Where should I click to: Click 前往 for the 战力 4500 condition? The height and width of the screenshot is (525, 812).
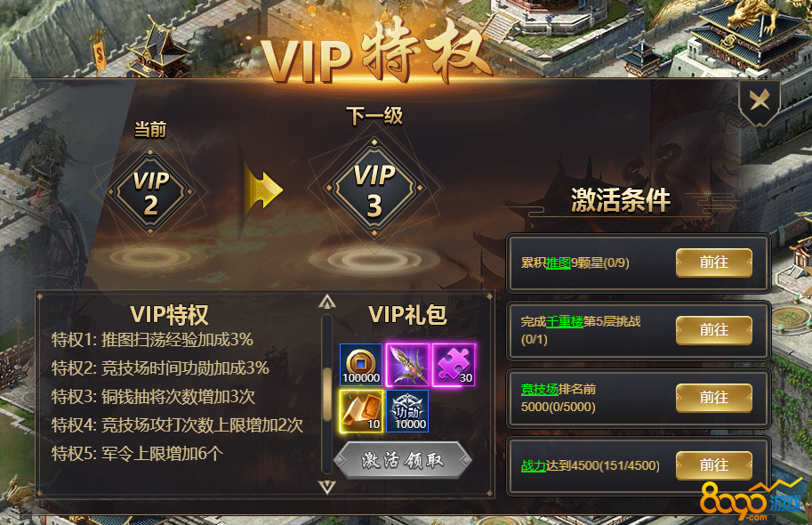[714, 464]
